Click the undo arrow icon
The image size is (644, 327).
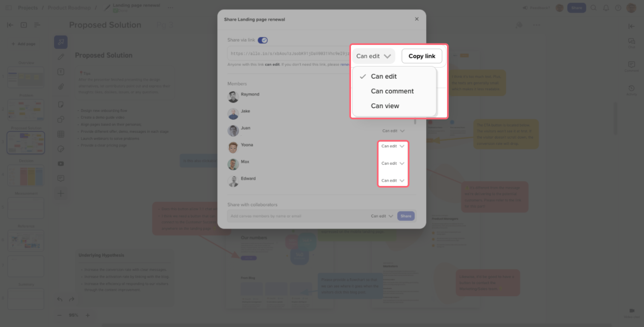click(x=60, y=299)
